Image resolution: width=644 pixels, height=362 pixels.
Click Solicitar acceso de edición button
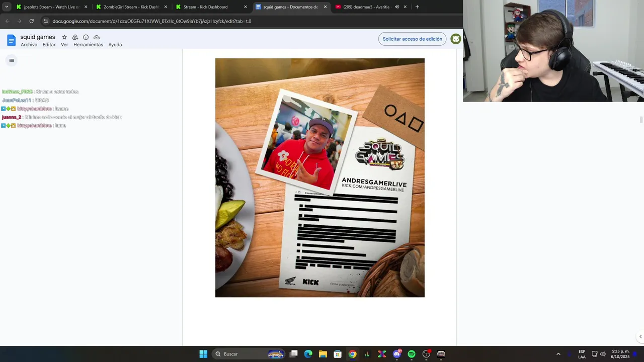(x=412, y=39)
